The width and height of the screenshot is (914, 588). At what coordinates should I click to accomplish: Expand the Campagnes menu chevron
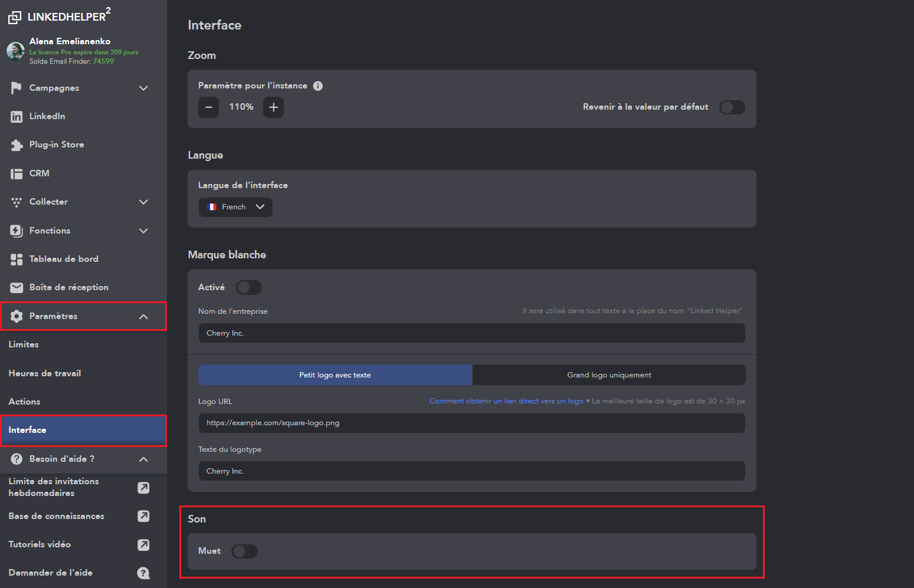point(143,88)
